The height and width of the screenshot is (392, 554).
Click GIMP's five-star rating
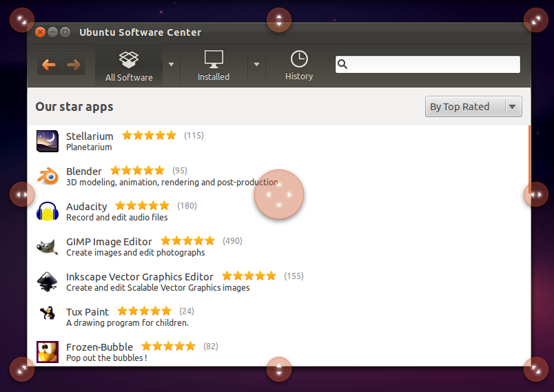[187, 241]
